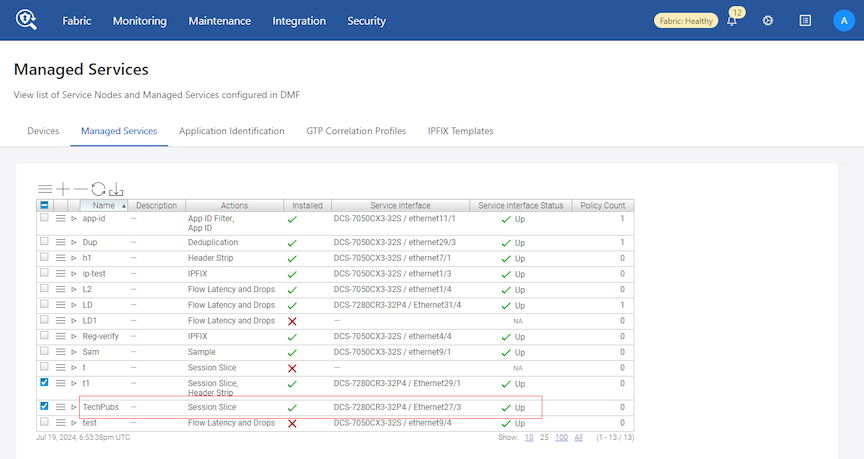Open the documentation page icon in header
864x459 pixels.
(x=805, y=21)
